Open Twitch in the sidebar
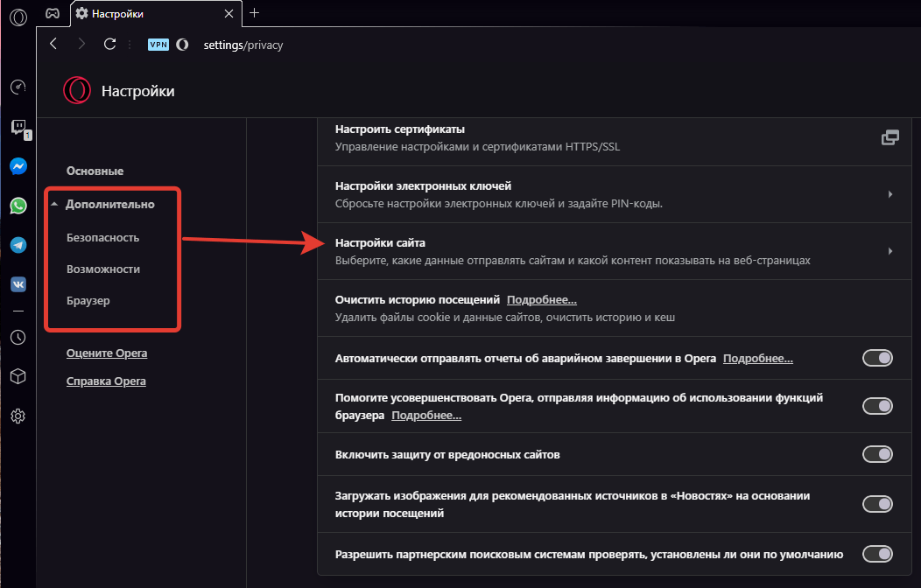The image size is (921, 588). [x=18, y=128]
